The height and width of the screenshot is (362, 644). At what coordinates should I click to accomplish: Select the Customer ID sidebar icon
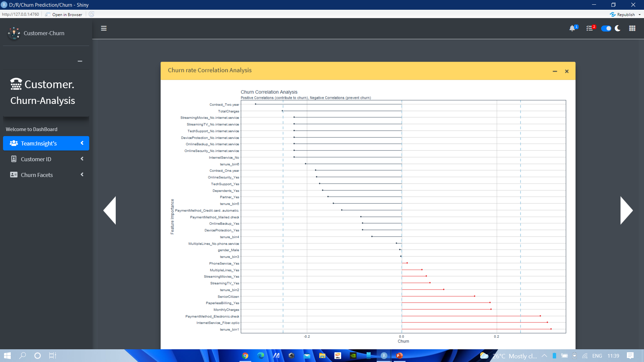click(13, 159)
